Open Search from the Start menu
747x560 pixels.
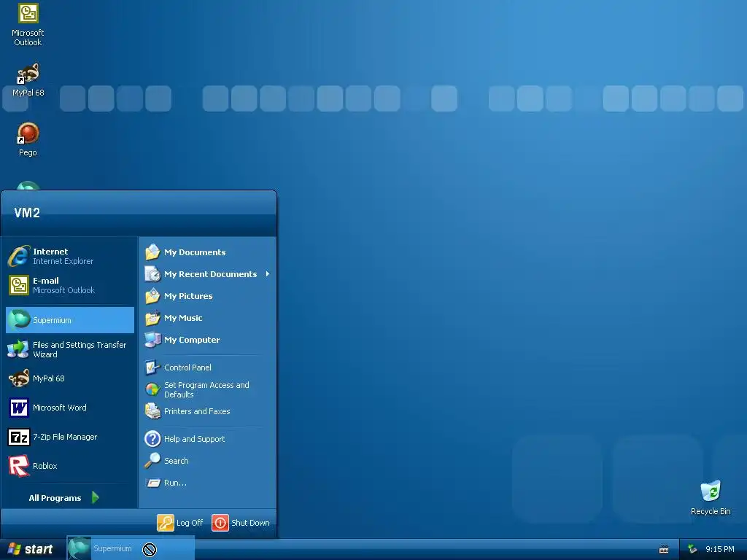pyautogui.click(x=207, y=461)
